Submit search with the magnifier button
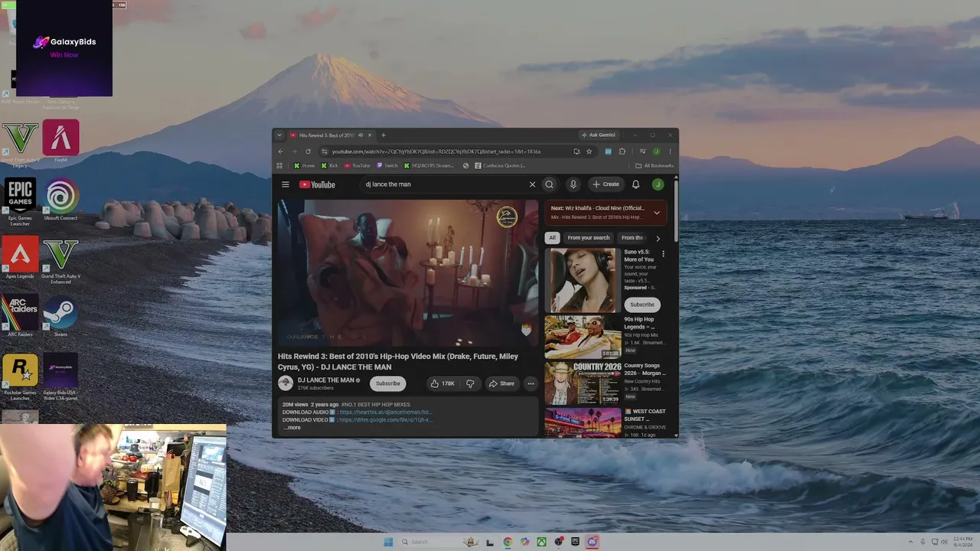Screen dimensions: 980x551 (549, 184)
